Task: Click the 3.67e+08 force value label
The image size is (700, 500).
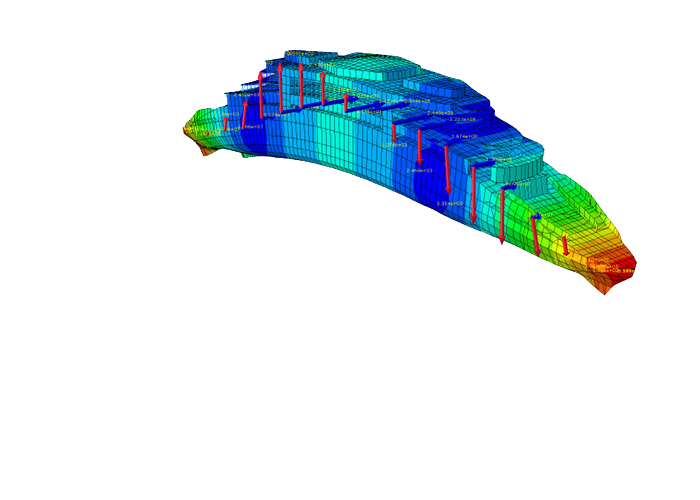Action: point(464,135)
